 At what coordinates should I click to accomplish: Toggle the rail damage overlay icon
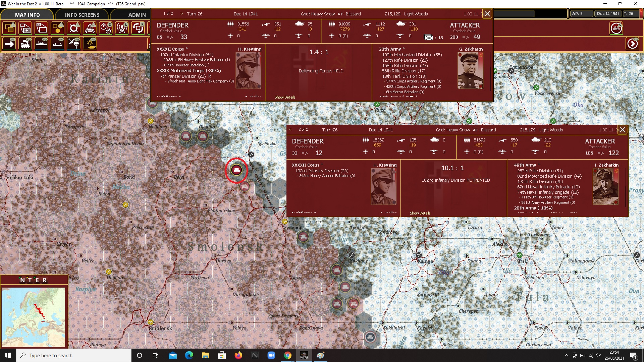[x=90, y=28]
